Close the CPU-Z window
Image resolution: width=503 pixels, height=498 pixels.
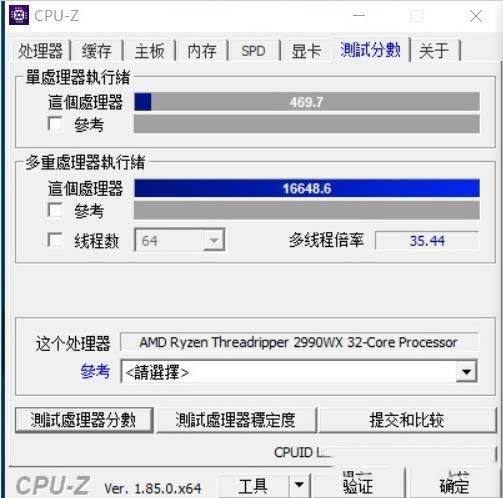click(476, 16)
